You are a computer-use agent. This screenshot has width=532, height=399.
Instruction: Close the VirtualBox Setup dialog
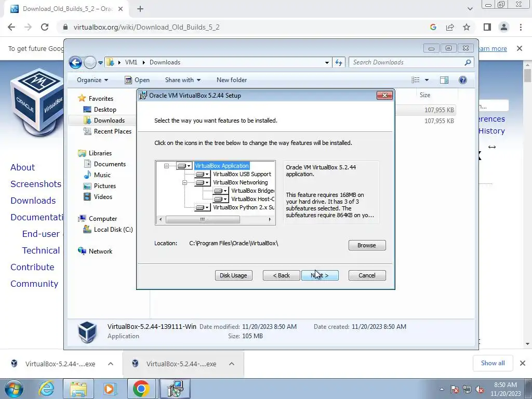coord(384,96)
